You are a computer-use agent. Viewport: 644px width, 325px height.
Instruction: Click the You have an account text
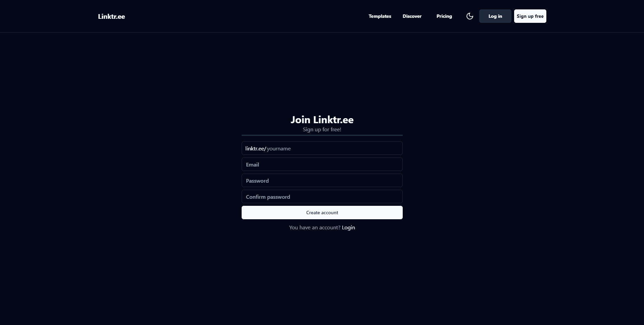(314, 227)
